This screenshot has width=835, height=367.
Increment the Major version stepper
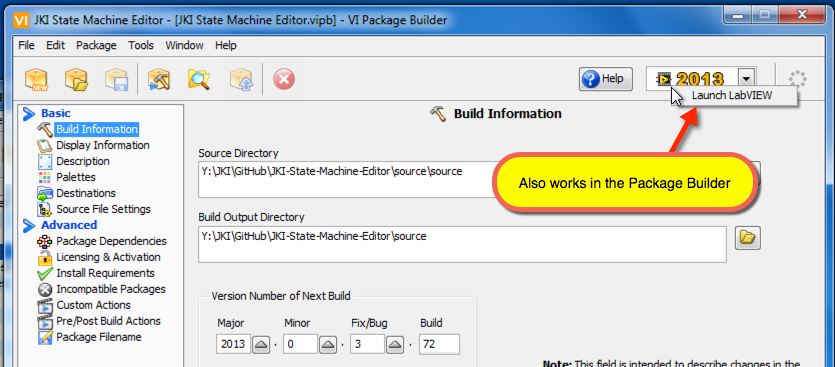pos(260,345)
